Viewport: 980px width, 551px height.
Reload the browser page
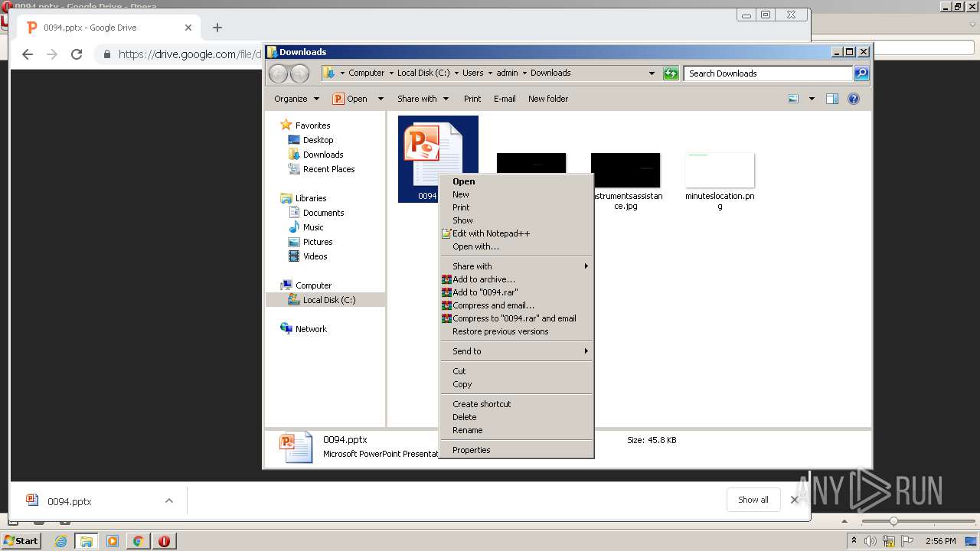point(77,54)
